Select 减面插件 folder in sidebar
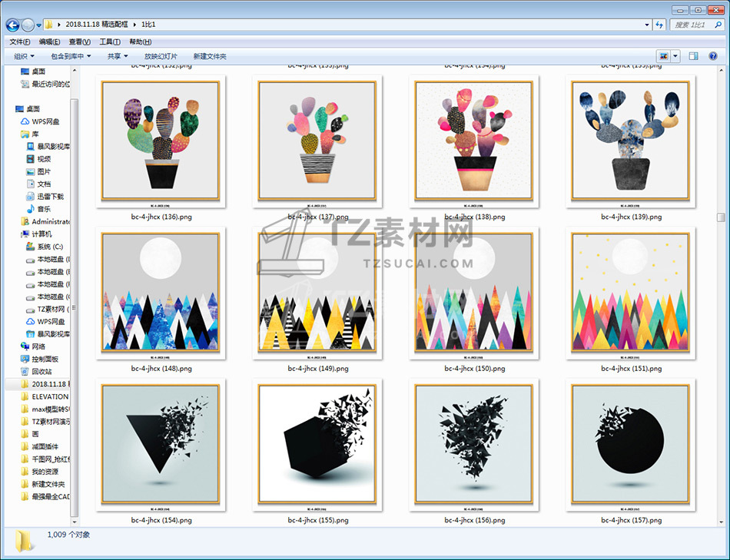 tap(40, 446)
